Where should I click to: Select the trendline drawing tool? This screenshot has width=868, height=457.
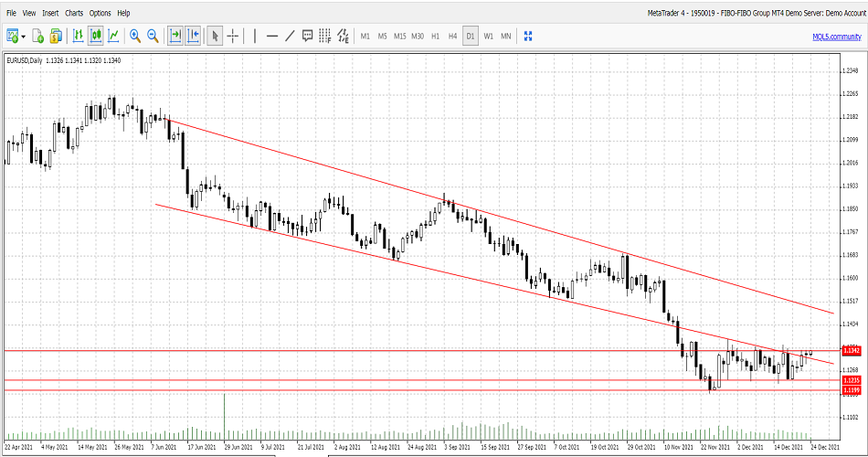[x=290, y=36]
